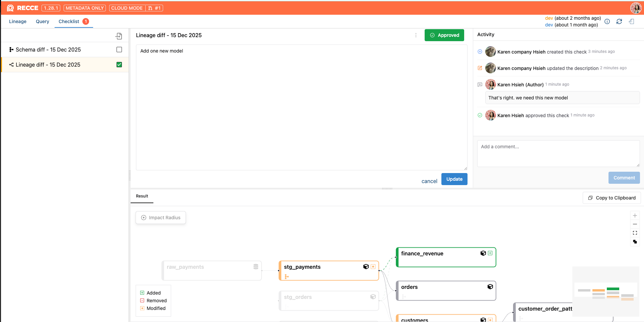Switch to the Query tab
This screenshot has width=644, height=322.
(x=42, y=21)
